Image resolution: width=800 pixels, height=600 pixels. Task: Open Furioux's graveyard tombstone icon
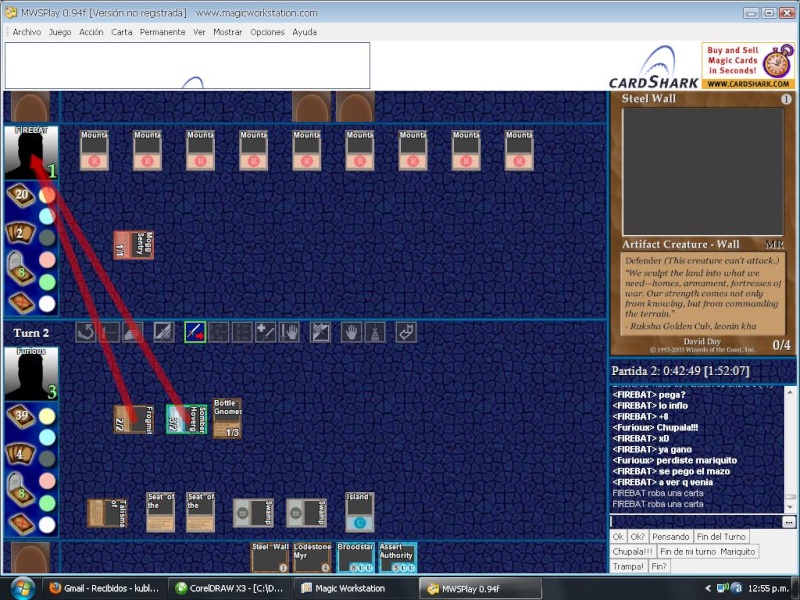20,489
